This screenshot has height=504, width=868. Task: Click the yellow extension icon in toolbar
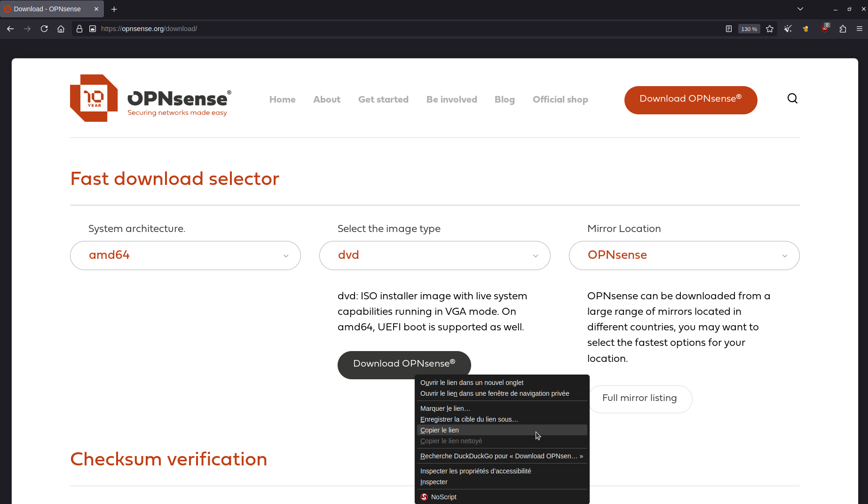pos(806,29)
